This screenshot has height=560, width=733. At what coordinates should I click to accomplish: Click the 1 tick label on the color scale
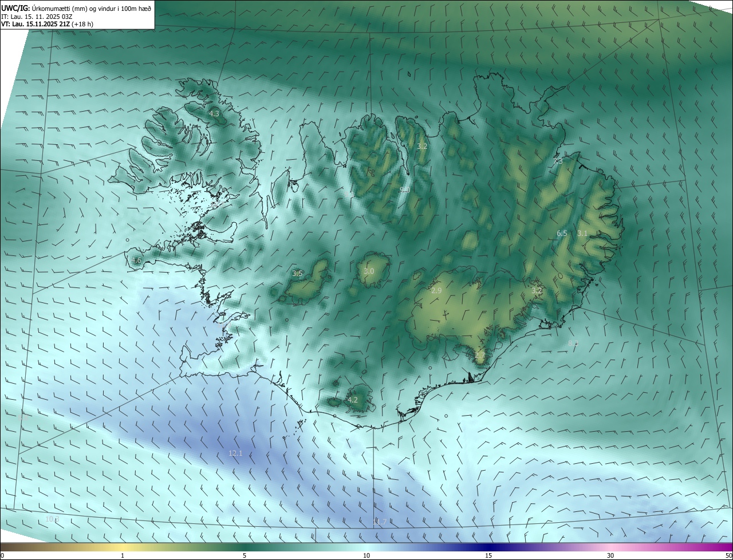tap(123, 555)
